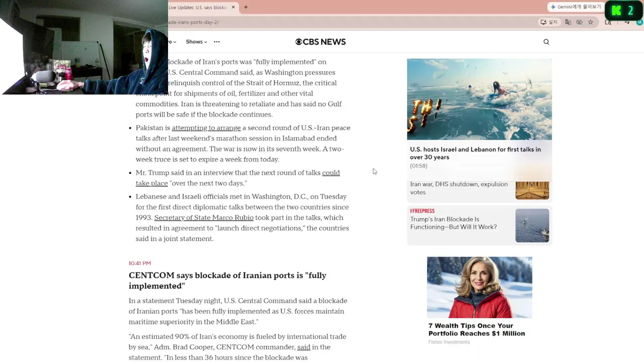The image size is (644, 362).
Task: Click The Free Press label
Action: (x=422, y=211)
